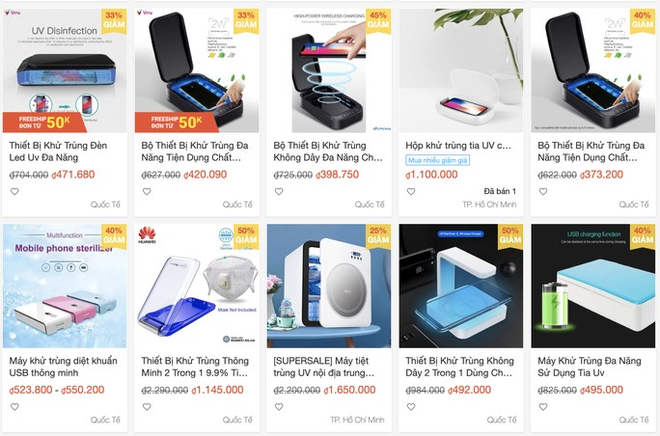660x436 pixels.
Task: Click the ₫1.650.000 sale price
Action: (350, 390)
